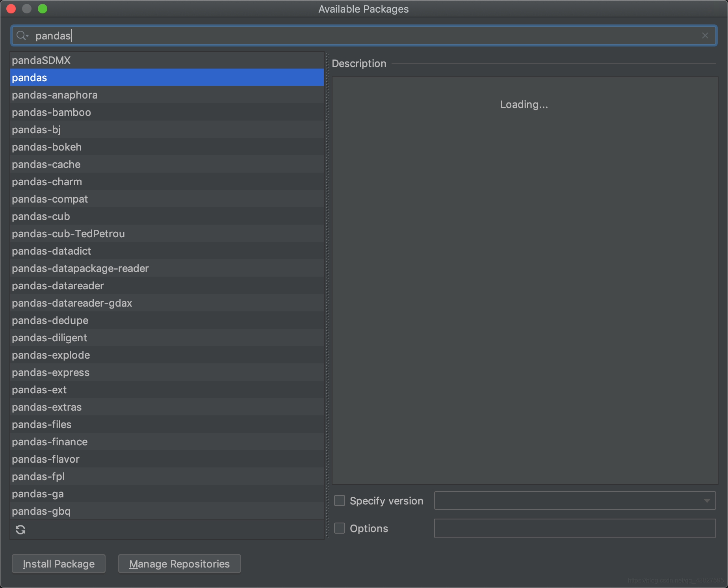Select pandas-gbq package
The width and height of the screenshot is (728, 588).
[167, 511]
